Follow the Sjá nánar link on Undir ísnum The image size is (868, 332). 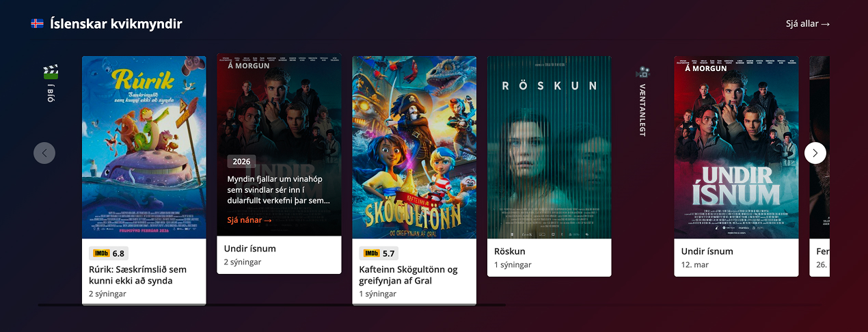coord(249,220)
